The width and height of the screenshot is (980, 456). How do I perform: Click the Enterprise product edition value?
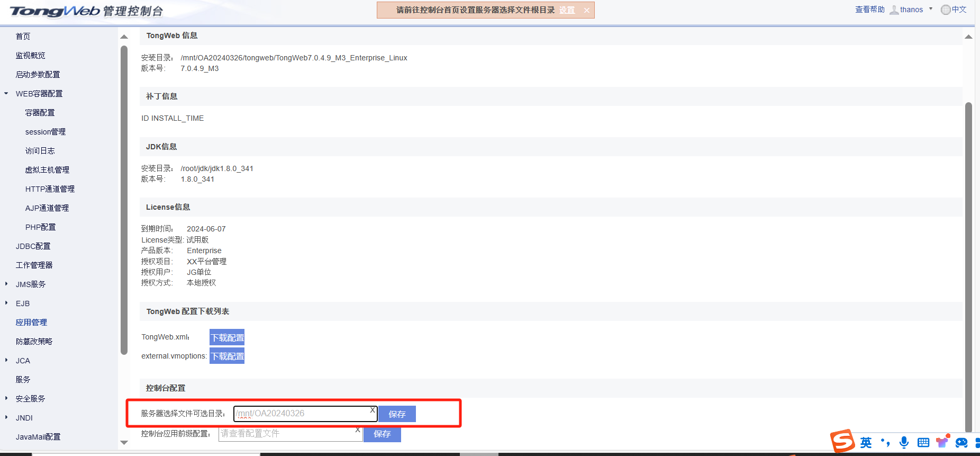204,251
